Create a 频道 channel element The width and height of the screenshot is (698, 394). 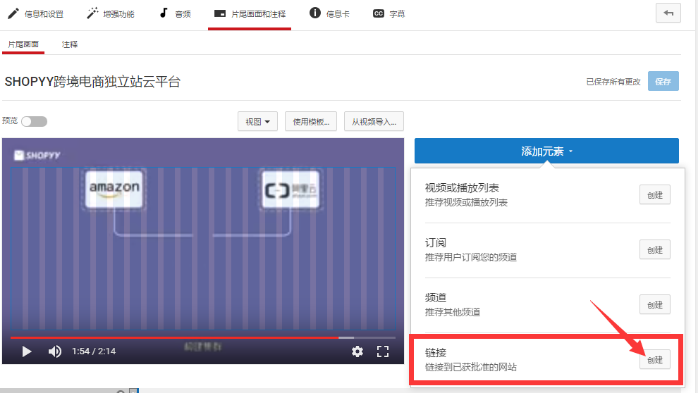(655, 305)
